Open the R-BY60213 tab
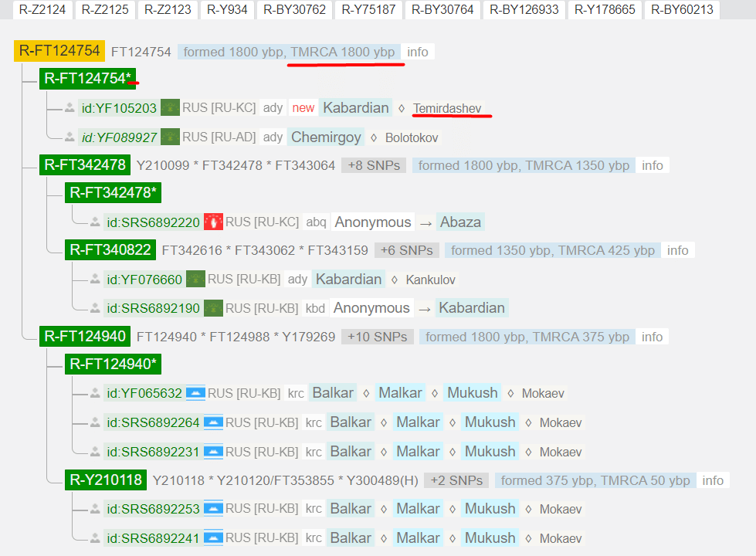Image resolution: width=756 pixels, height=556 pixels. [x=682, y=9]
